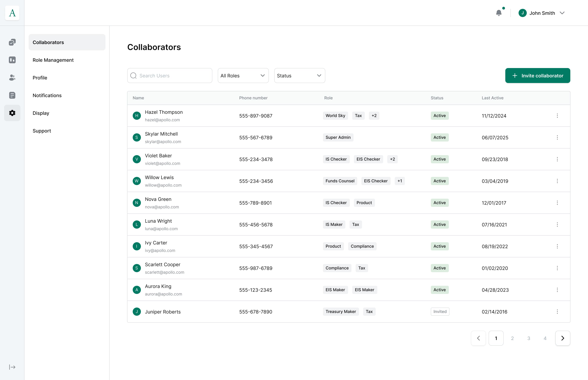Image resolution: width=588 pixels, height=380 pixels.
Task: Open the dashboard chart sidebar icon
Action: tap(12, 60)
